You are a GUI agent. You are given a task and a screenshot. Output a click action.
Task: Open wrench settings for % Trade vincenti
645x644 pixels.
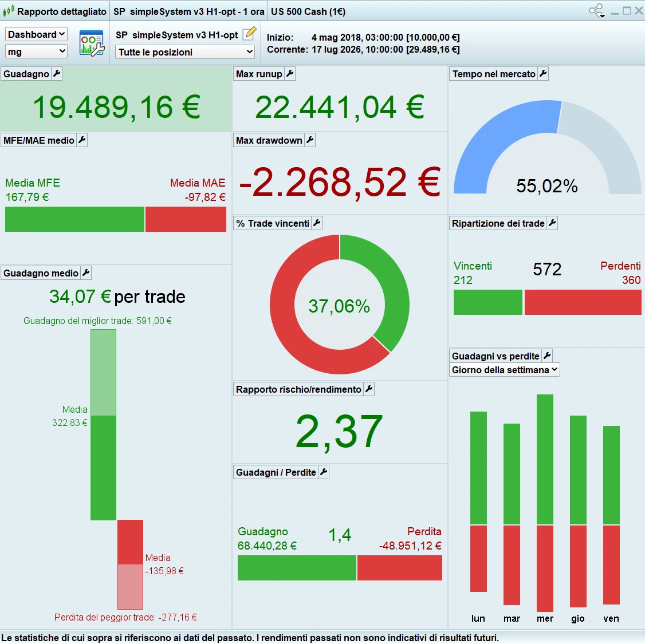tap(317, 223)
